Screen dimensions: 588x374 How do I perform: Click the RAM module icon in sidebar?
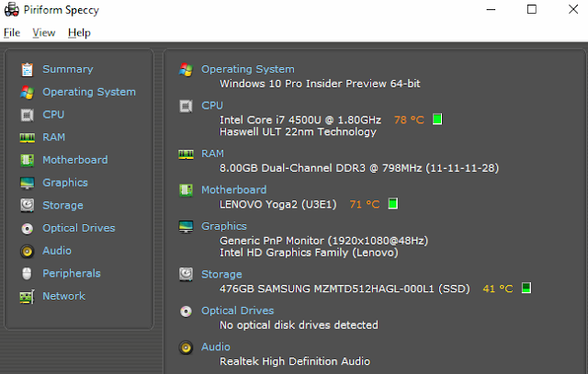[27, 138]
